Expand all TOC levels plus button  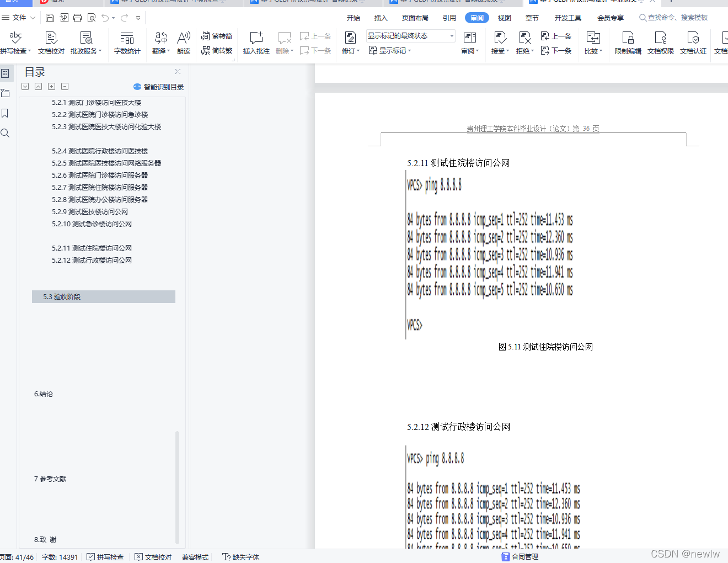(x=51, y=87)
